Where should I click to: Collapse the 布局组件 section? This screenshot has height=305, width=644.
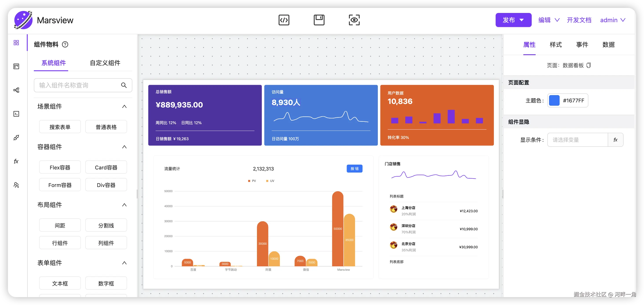point(124,205)
